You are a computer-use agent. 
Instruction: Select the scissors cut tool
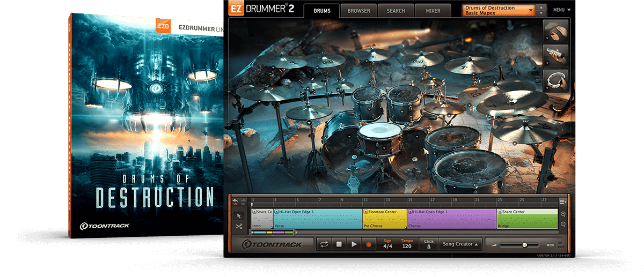(x=239, y=226)
